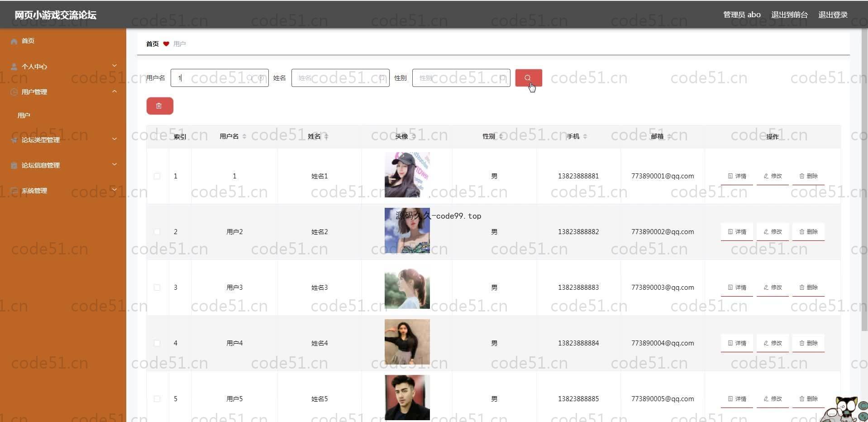Click the person icon beside 个人中心
The width and height of the screenshot is (868, 422).
pyautogui.click(x=14, y=67)
